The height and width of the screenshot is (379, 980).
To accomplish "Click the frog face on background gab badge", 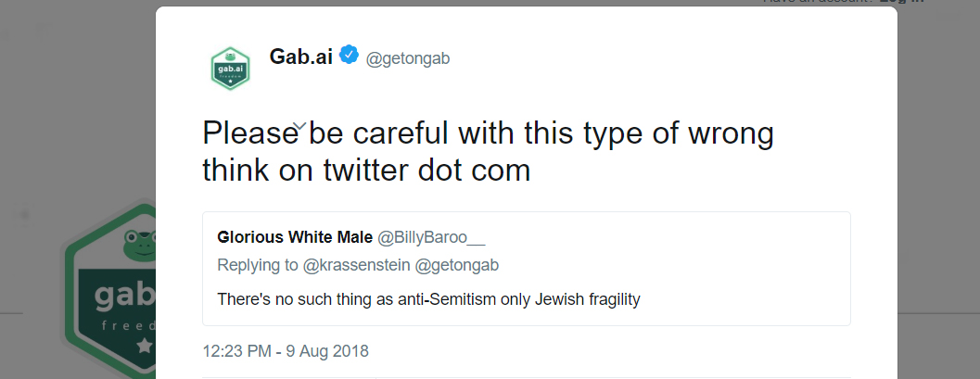I will [x=140, y=244].
